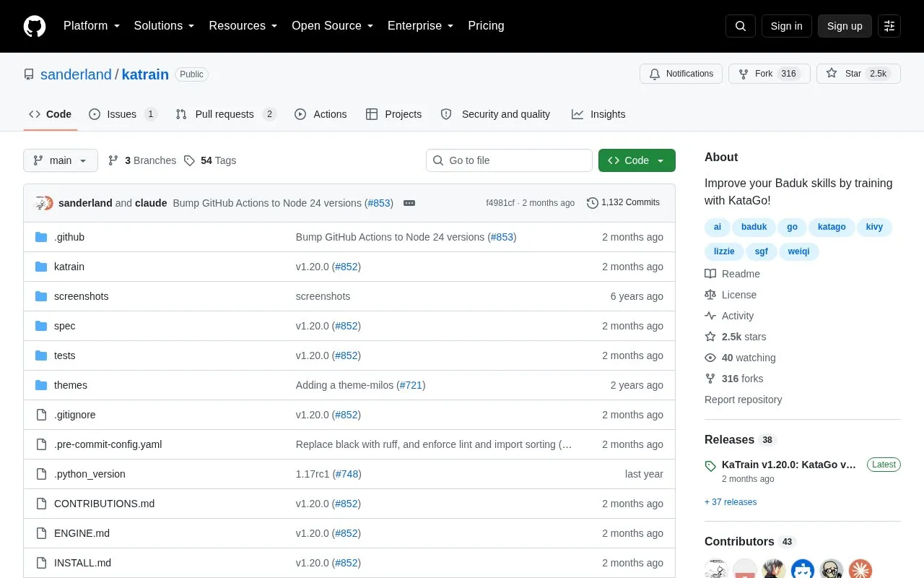Open the Report repository link
Viewport: 924px width, 578px height.
[x=744, y=400]
